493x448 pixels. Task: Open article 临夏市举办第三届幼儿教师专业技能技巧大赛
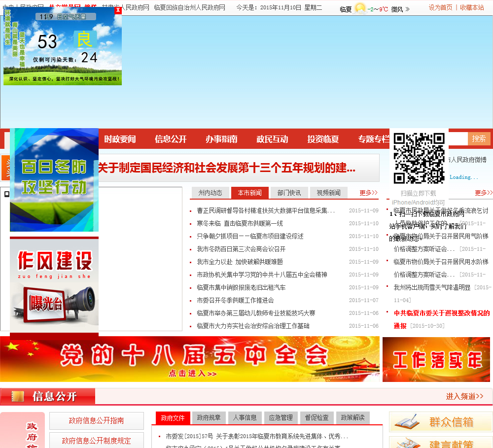click(256, 313)
